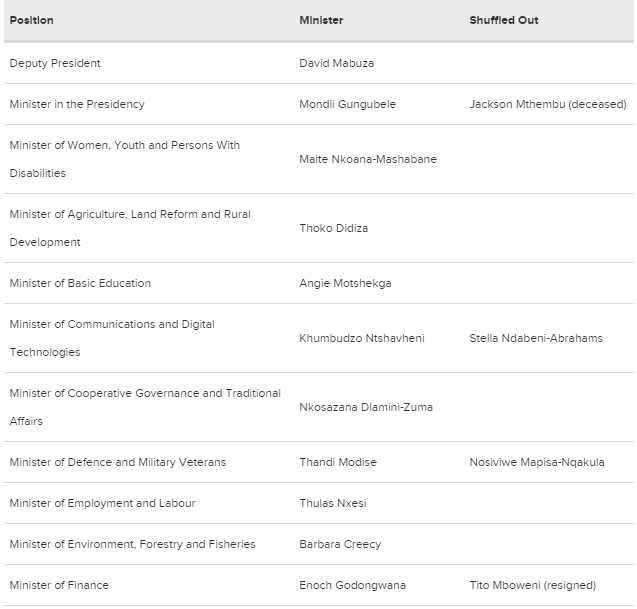The width and height of the screenshot is (637, 609).
Task: Select Barbara Creecy's name
Action: (x=340, y=544)
